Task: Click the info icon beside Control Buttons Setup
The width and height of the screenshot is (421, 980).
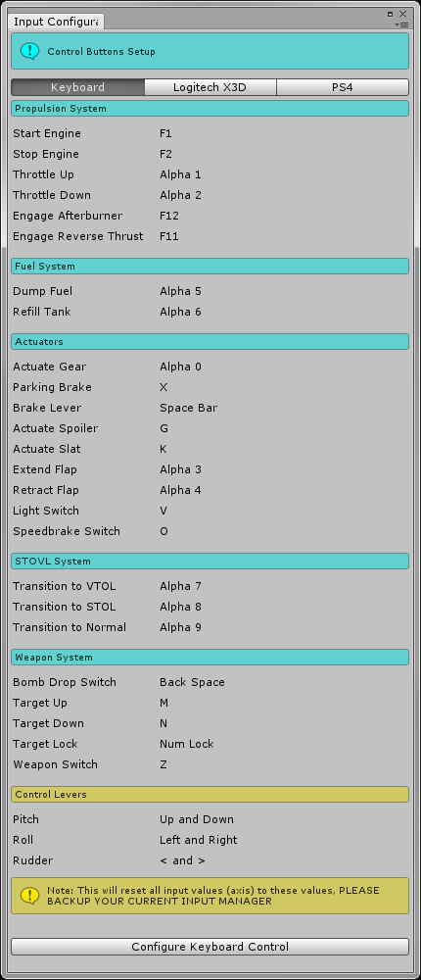Action: tap(29, 51)
